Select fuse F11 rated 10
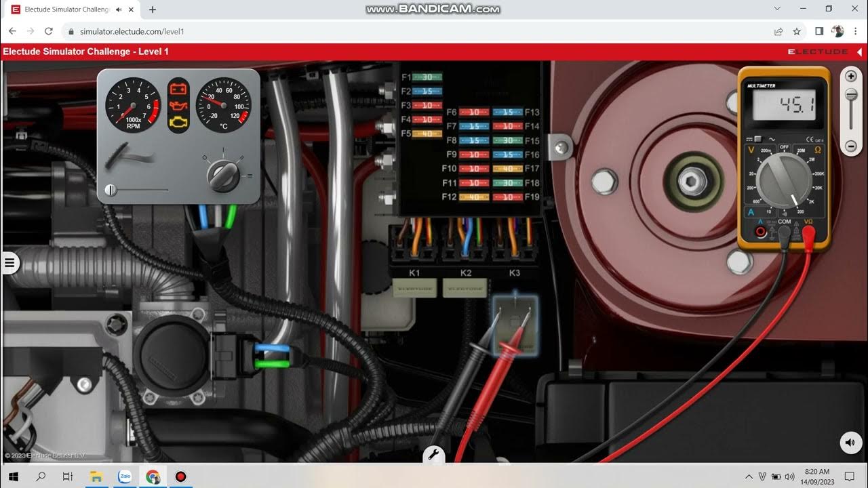This screenshot has width=868, height=488. [x=474, y=183]
